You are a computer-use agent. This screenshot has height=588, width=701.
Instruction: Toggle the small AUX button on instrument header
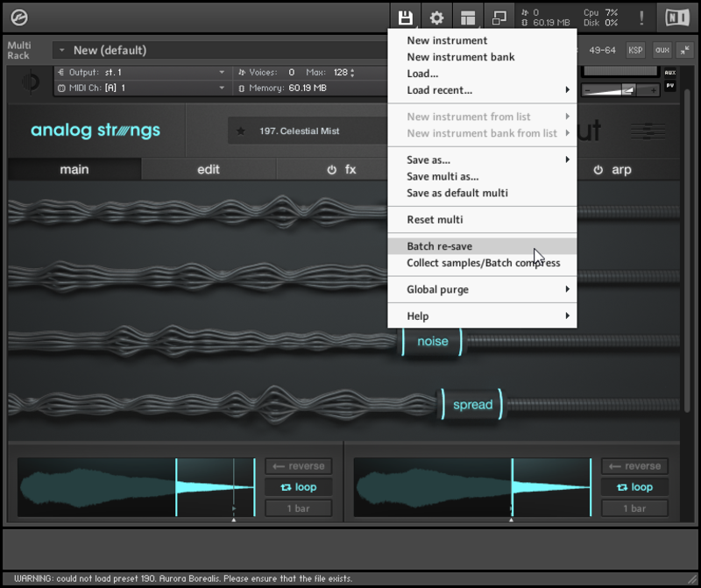(x=669, y=73)
